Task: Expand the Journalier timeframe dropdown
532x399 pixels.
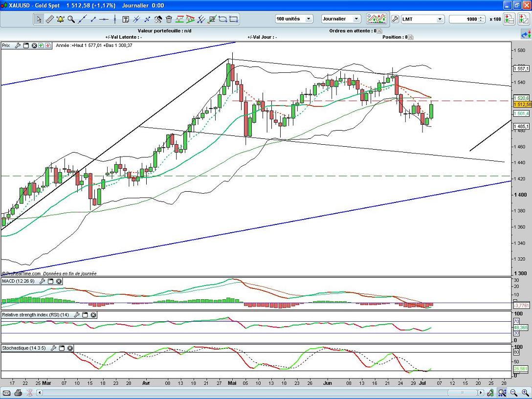Action: [341, 19]
